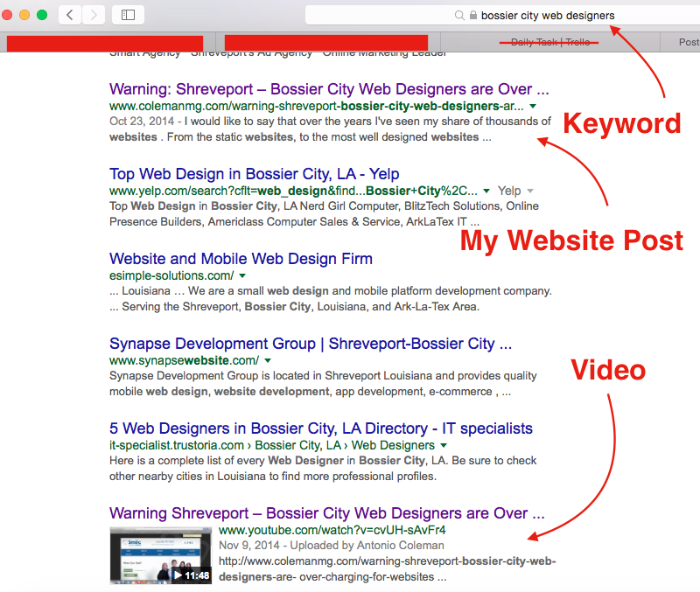Image resolution: width=700 pixels, height=592 pixels.
Task: Show the Safari sidebar
Action: point(128,15)
